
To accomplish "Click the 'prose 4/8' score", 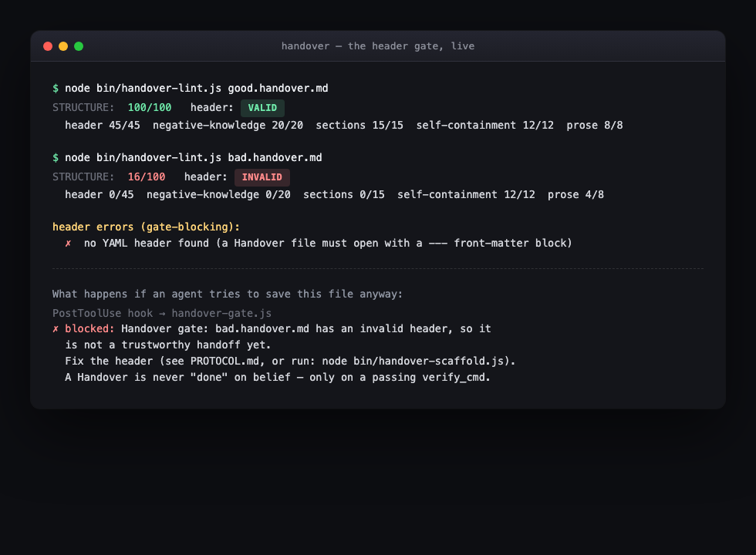I will 575,194.
